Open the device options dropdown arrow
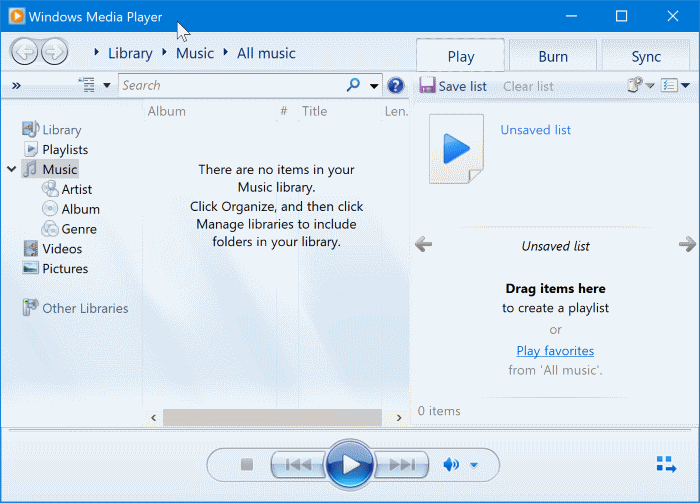The height and width of the screenshot is (503, 700). [x=650, y=85]
